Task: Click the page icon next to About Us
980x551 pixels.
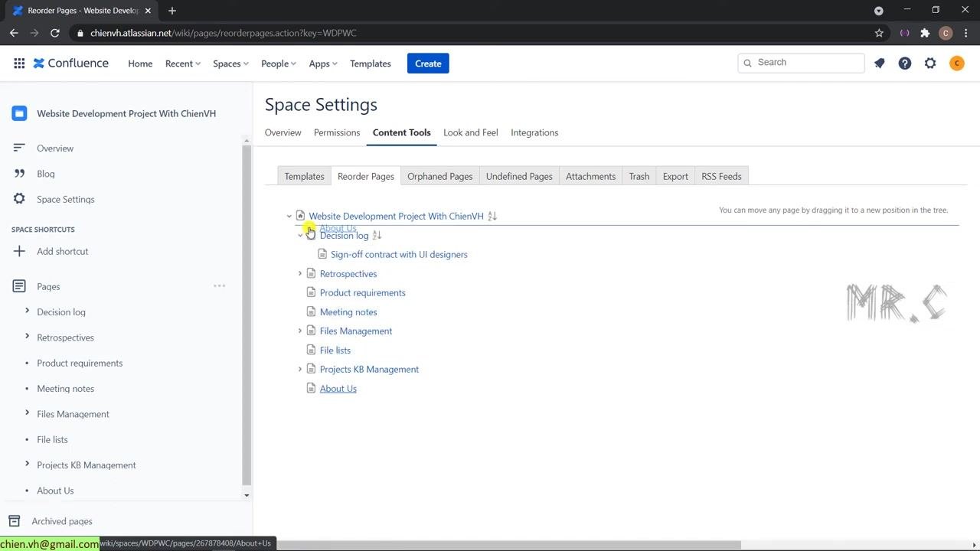Action: click(311, 388)
